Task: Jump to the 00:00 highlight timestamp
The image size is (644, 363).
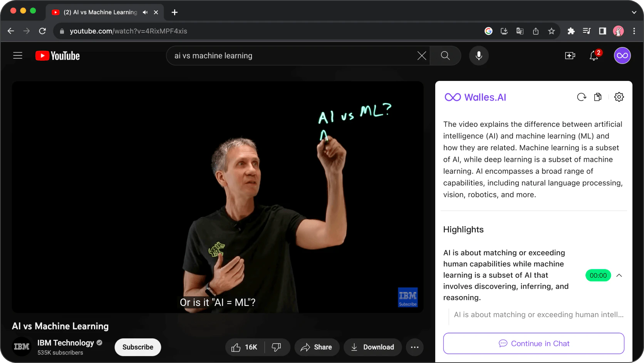Action: (x=597, y=275)
